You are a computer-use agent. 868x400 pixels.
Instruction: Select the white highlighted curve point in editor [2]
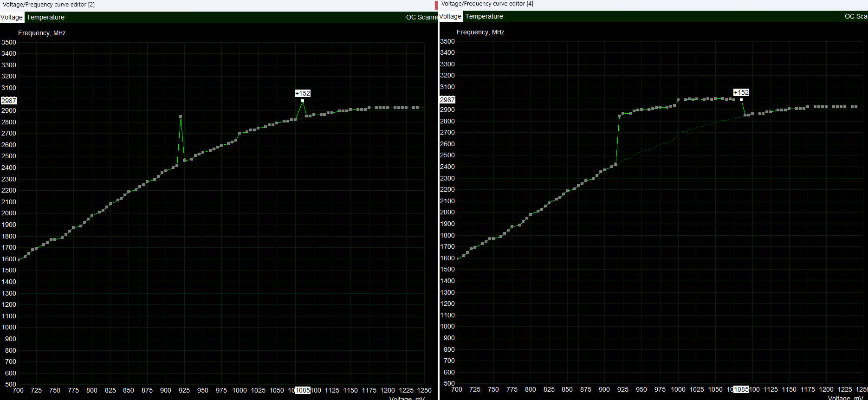[303, 101]
